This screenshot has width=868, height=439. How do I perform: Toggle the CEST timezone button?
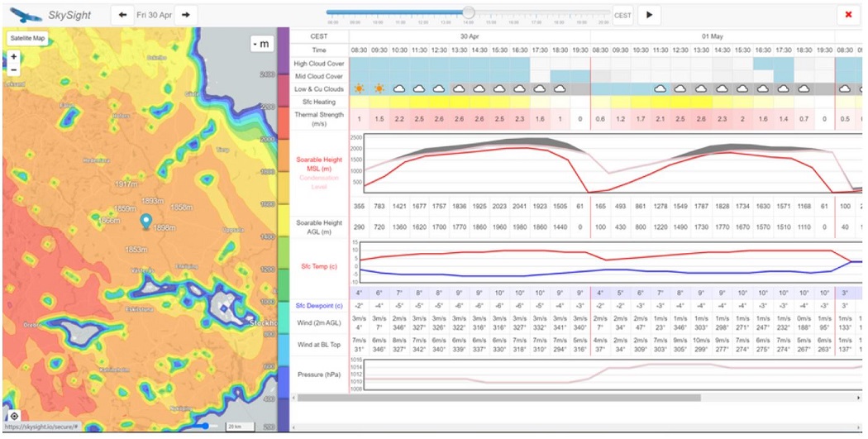point(622,15)
